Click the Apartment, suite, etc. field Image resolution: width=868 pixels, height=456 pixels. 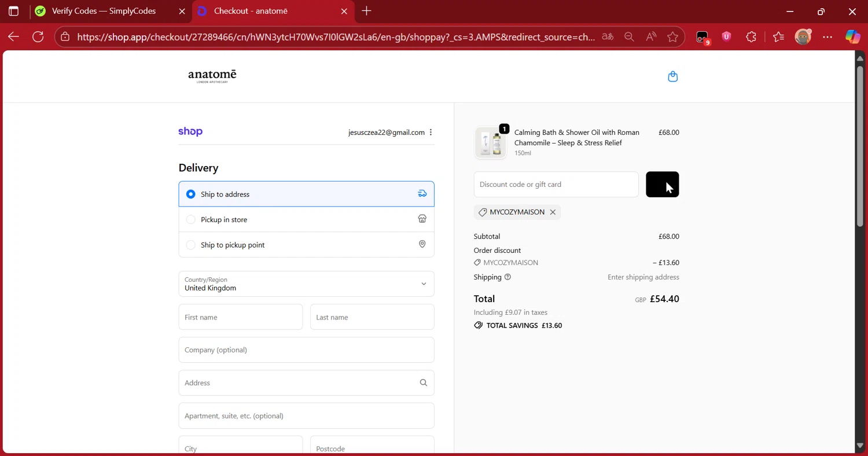pos(306,415)
